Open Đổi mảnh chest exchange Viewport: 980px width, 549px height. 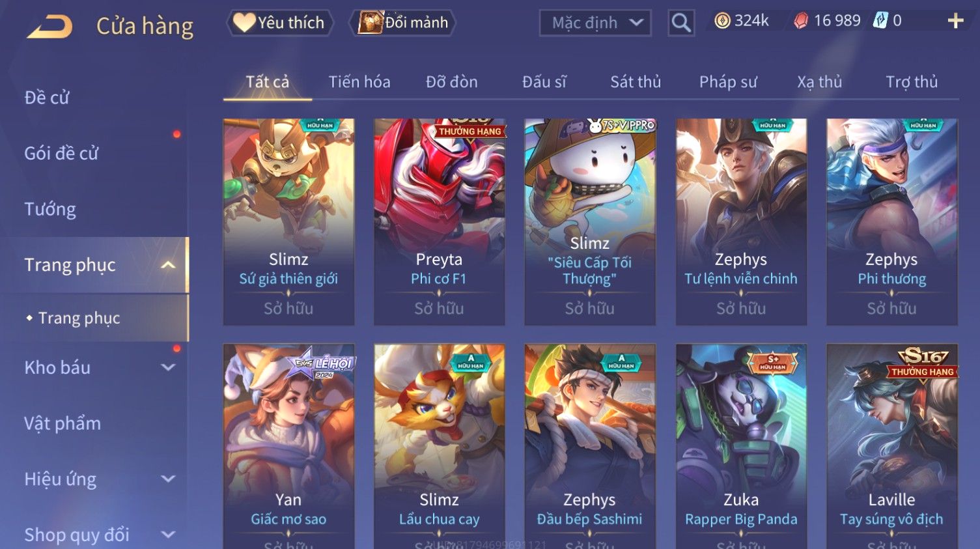(404, 23)
